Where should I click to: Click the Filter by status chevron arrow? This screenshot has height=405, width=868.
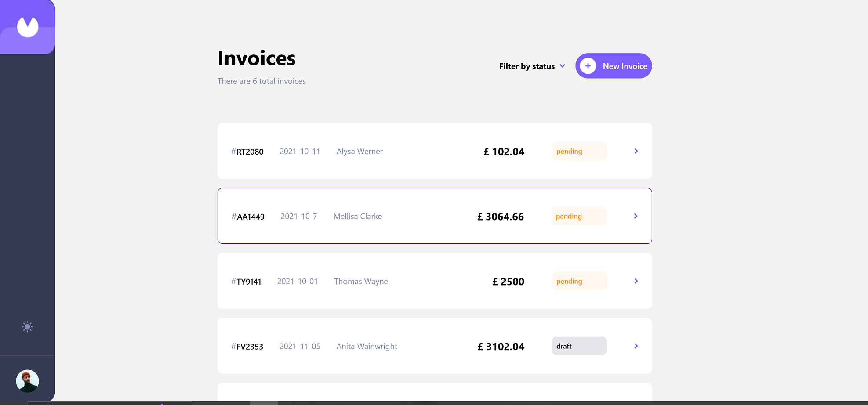563,66
